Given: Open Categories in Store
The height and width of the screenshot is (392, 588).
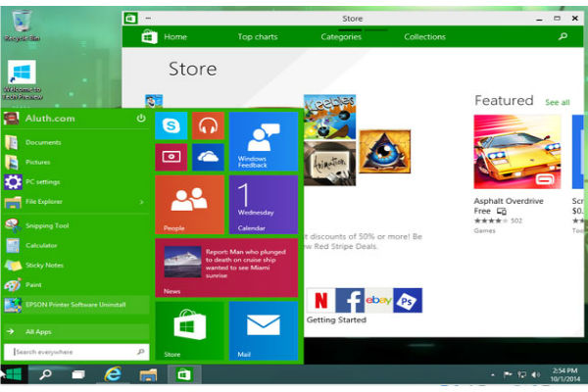Looking at the screenshot, I should pos(341,37).
